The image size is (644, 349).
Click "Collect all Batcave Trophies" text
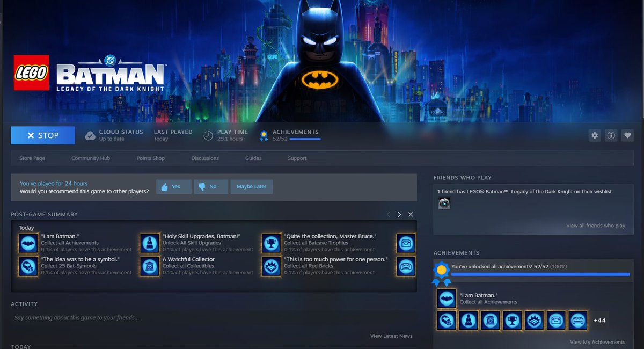tap(316, 243)
